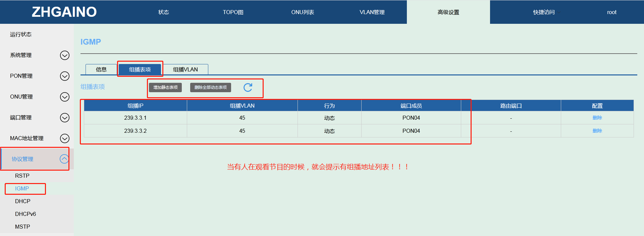Click the 增加静态表项 button
Image resolution: width=644 pixels, height=236 pixels.
165,87
